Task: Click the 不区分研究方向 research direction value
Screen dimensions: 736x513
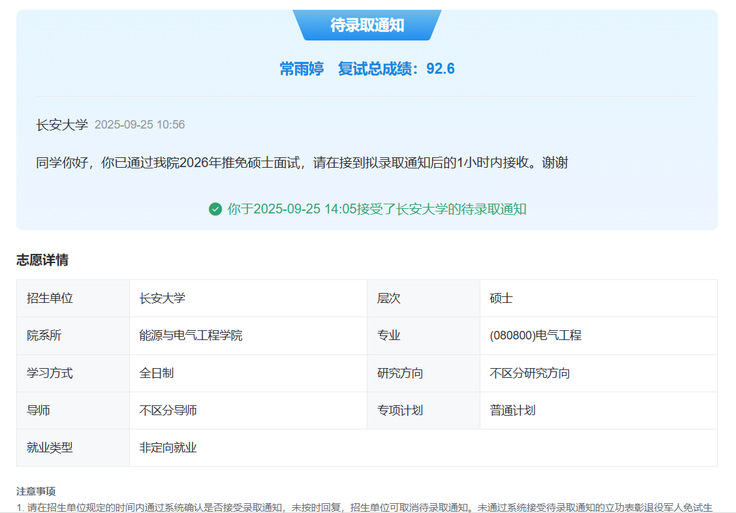Action: [x=530, y=373]
